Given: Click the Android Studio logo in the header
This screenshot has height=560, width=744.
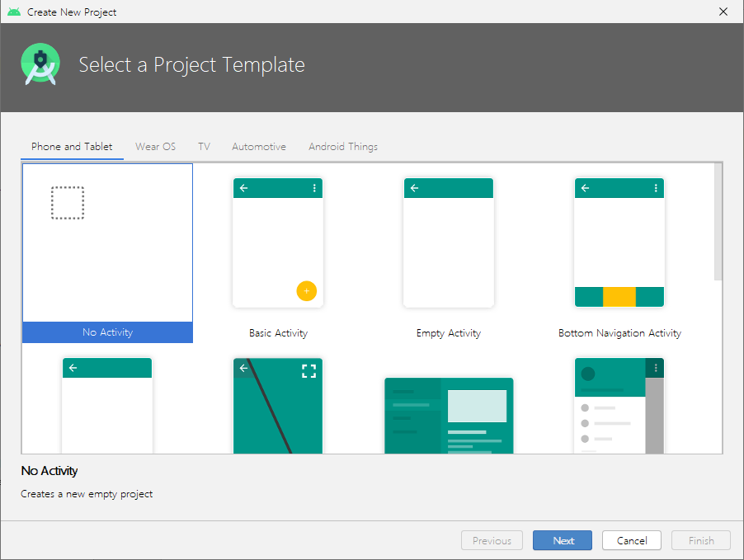Looking at the screenshot, I should point(40,64).
